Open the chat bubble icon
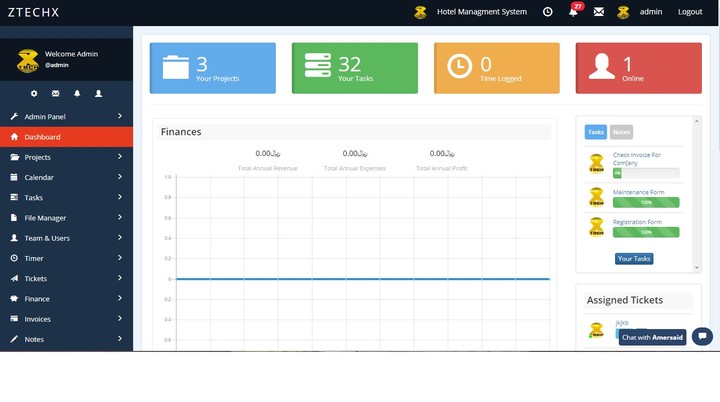This screenshot has width=720, height=402. [703, 336]
